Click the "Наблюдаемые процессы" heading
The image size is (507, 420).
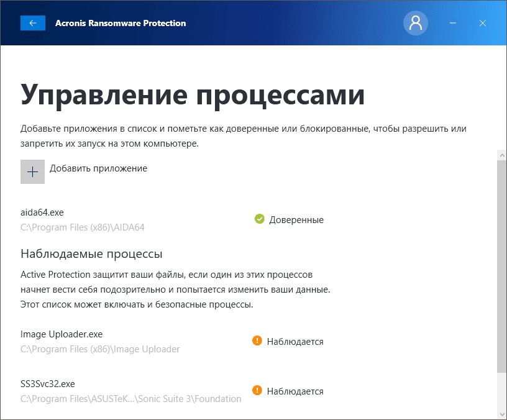pyautogui.click(x=91, y=254)
